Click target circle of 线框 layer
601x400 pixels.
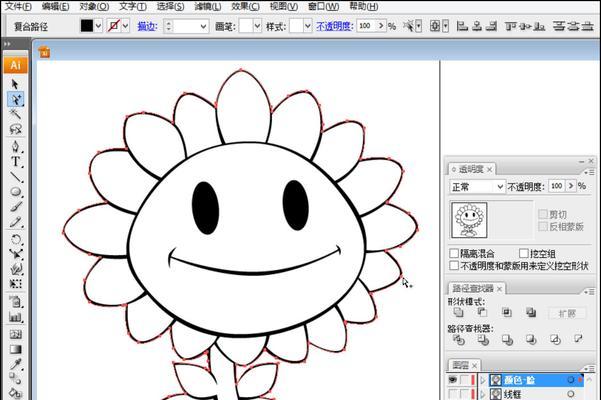571,393
